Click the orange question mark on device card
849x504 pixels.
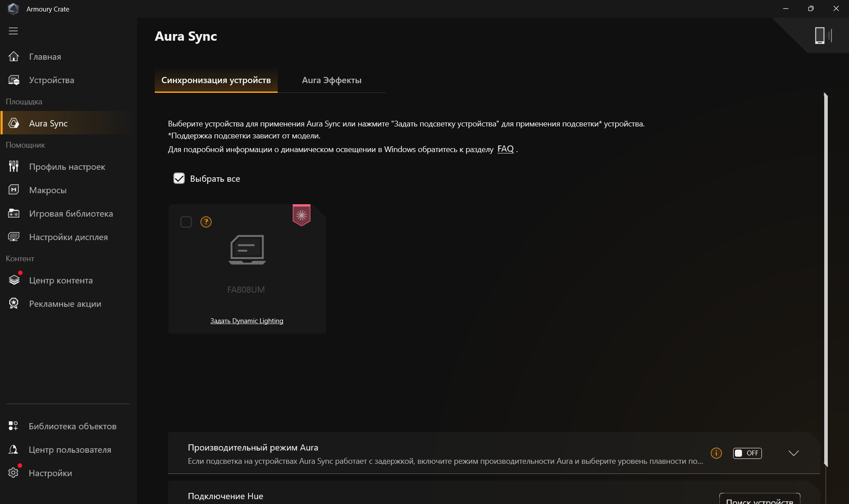[x=206, y=222]
